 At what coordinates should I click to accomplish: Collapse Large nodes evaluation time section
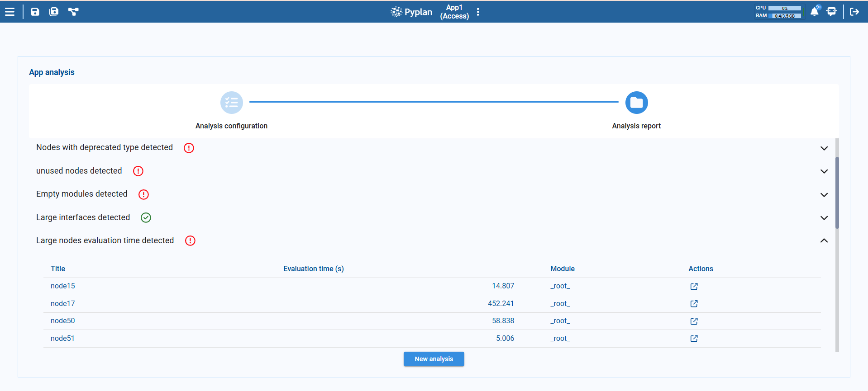[824, 241]
